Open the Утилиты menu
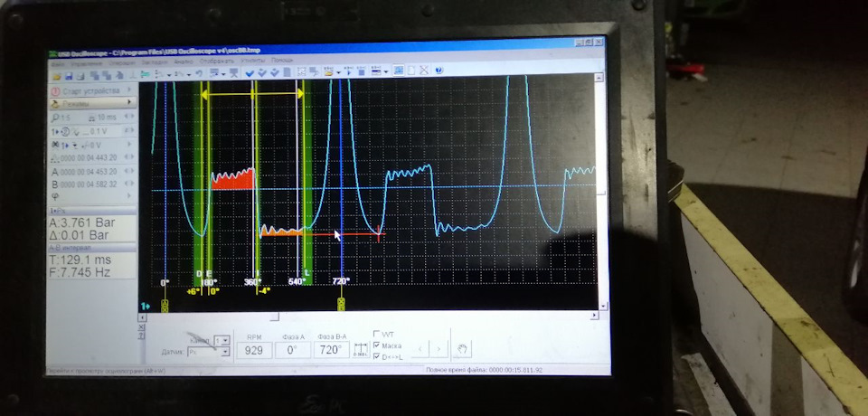Viewport: 868px width, 416px height. (x=252, y=61)
